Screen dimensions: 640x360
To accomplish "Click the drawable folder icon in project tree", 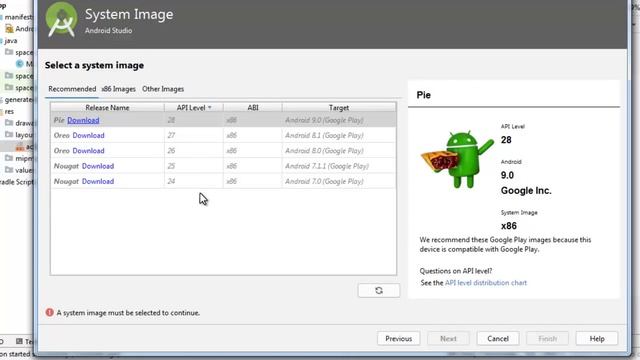I will [x=9, y=122].
